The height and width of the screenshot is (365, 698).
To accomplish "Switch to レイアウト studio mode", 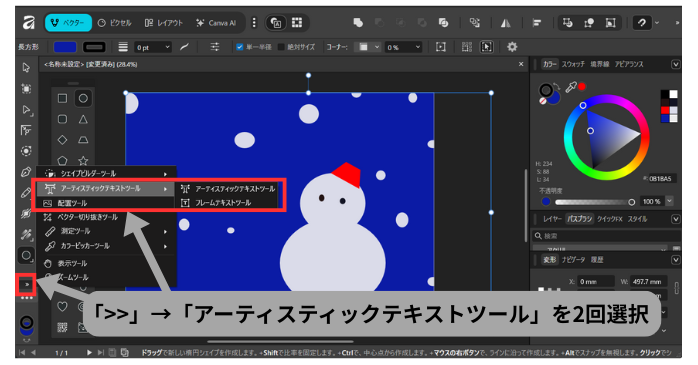I will coord(164,23).
